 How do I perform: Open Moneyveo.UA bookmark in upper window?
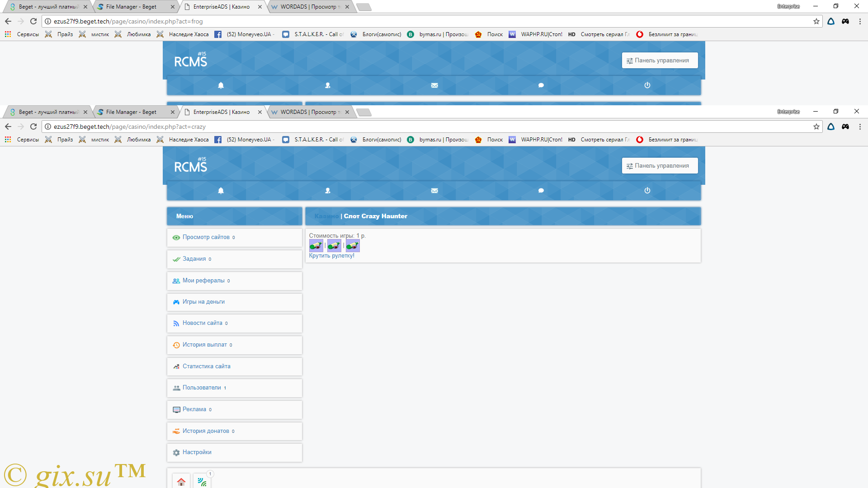[x=244, y=34]
